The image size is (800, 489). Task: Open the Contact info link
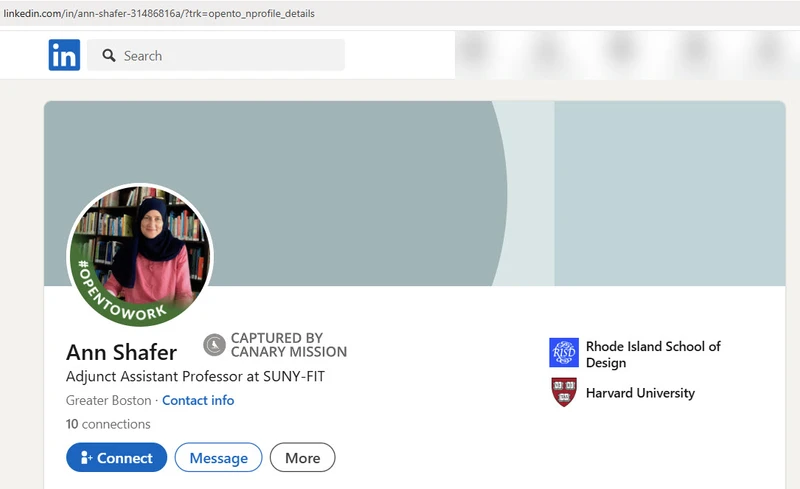pos(198,400)
